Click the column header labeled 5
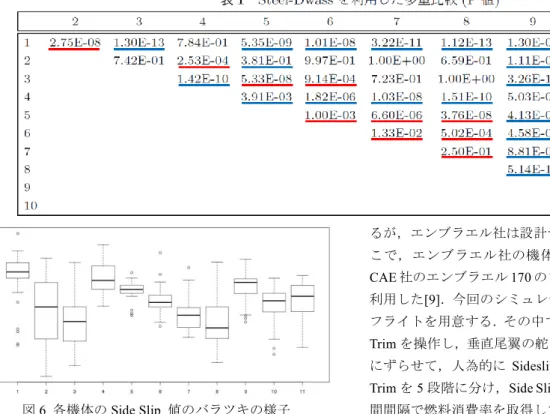The height and width of the screenshot is (414, 550). 267,22
